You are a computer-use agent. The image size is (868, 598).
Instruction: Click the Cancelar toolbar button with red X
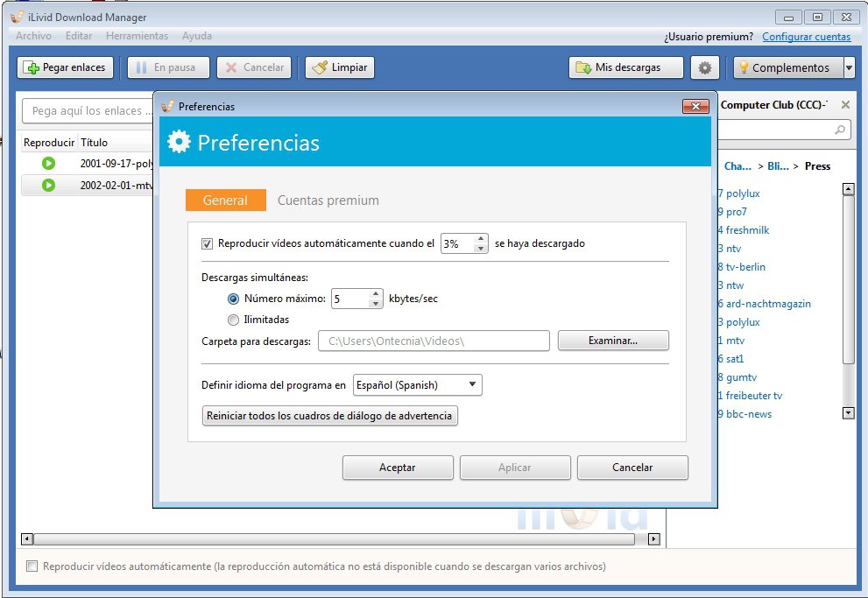[254, 67]
